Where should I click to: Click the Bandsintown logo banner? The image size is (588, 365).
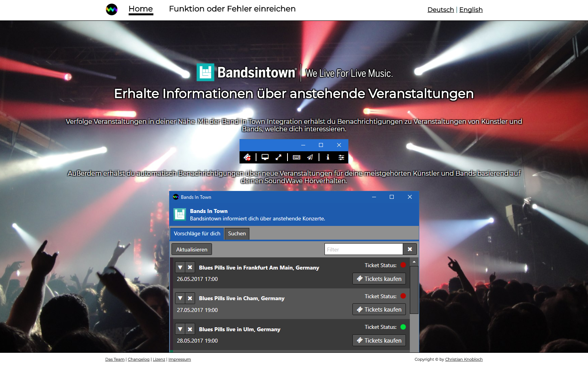tap(295, 73)
